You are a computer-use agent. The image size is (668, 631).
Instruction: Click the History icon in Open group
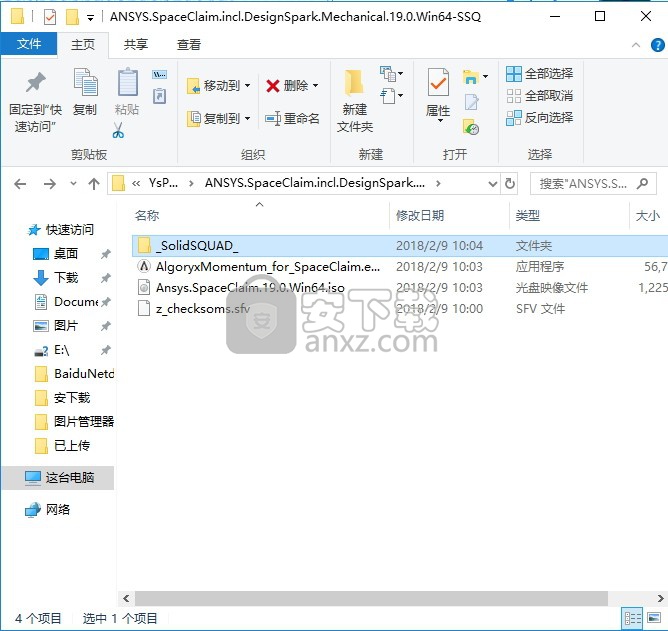(x=471, y=127)
